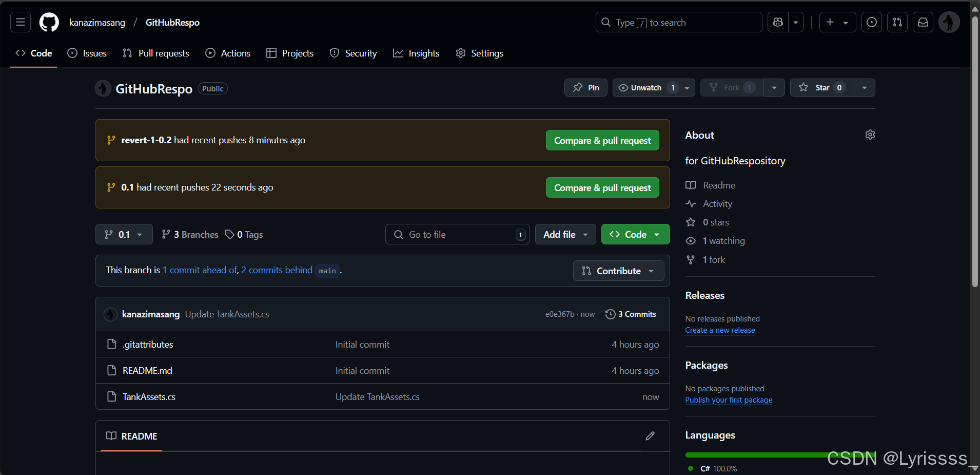Click Publish your first package
The image size is (980, 475).
729,400
